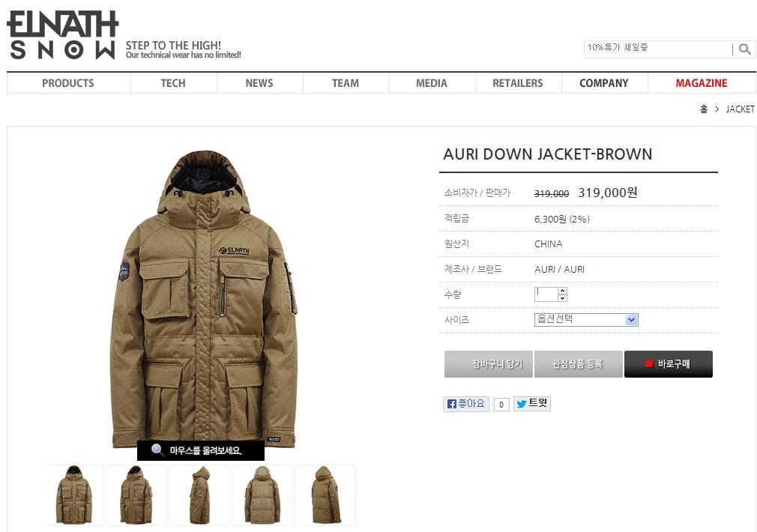Viewport: 757px width, 532px height.
Task: Select the first front-view jacket thumbnail
Action: point(74,495)
